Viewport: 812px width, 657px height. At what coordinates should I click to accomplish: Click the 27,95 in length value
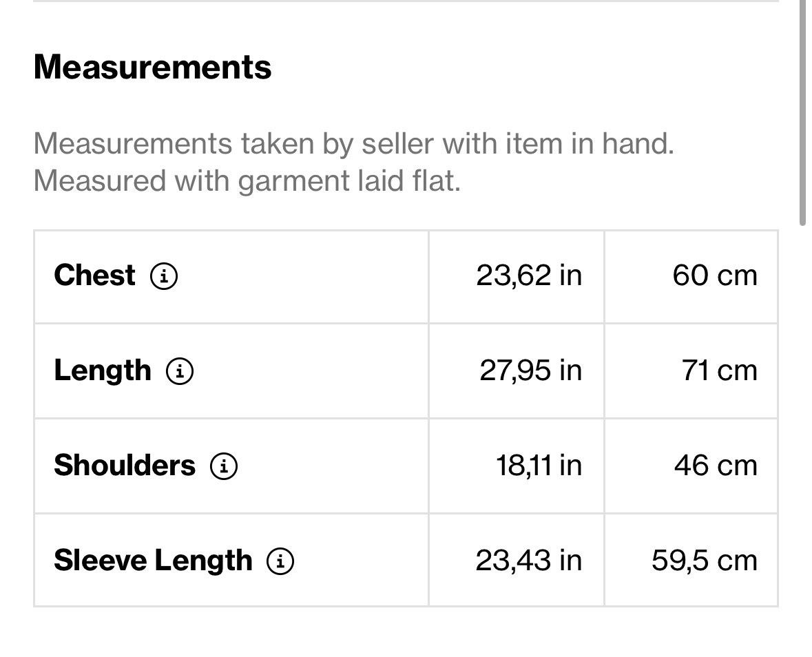point(531,371)
